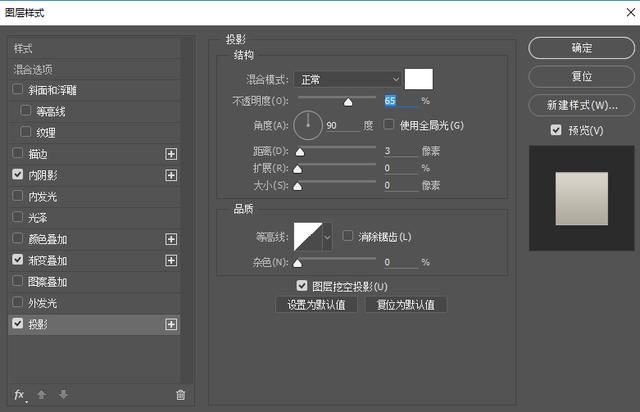Select 混合选项 in the left list
640x412 pixels.
[x=94, y=70]
